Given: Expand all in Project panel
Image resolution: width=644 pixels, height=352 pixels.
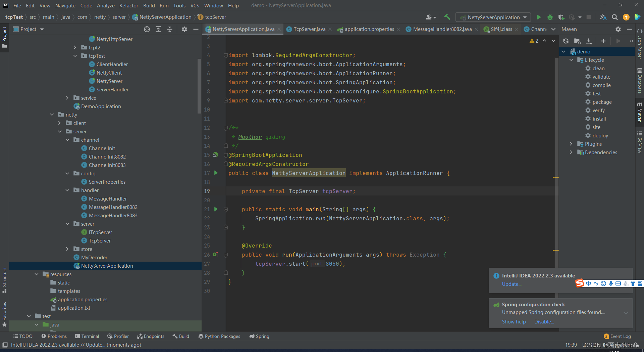Looking at the screenshot, I should [158, 29].
